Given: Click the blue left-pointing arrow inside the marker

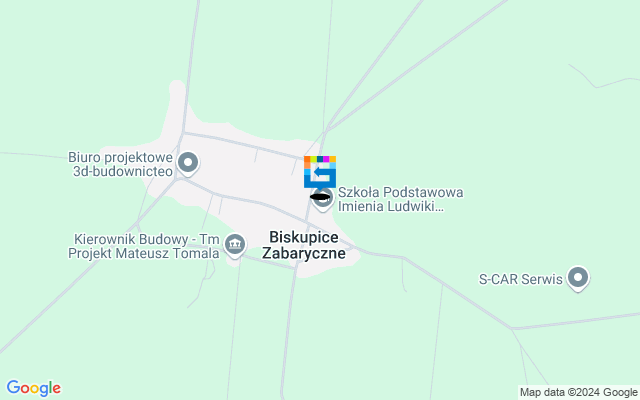Looking at the screenshot, I should click(322, 172).
